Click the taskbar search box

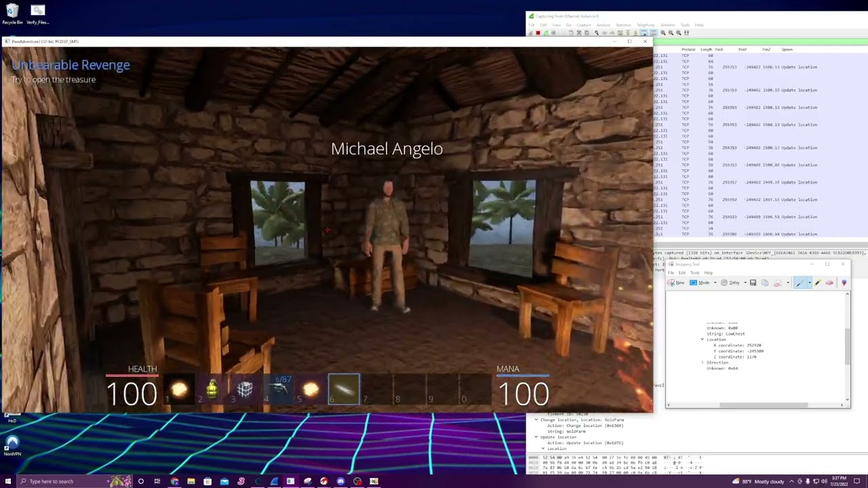pyautogui.click(x=75, y=481)
